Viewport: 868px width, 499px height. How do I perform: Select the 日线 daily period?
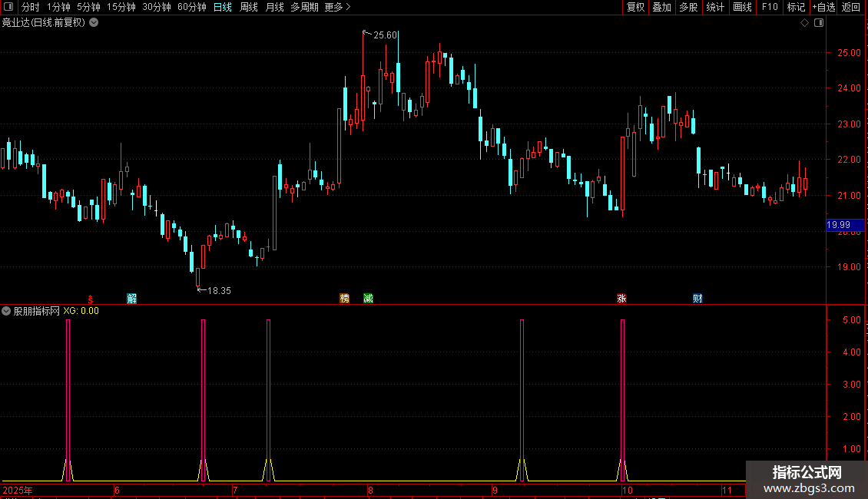223,7
